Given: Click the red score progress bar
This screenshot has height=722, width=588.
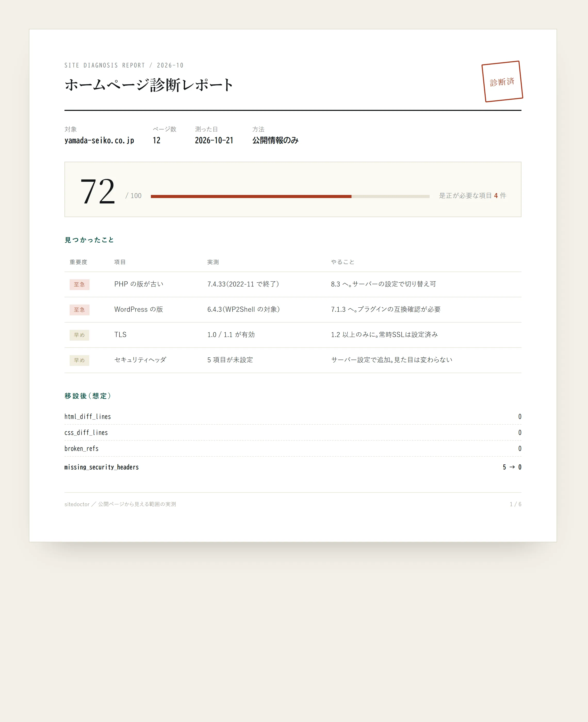Looking at the screenshot, I should point(251,196).
